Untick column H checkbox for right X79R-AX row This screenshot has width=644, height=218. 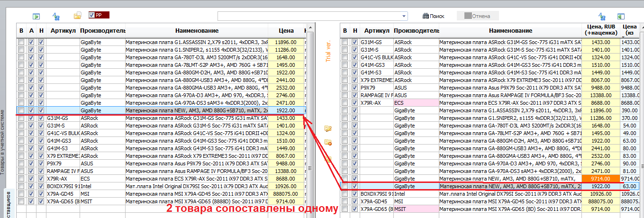(x=355, y=103)
